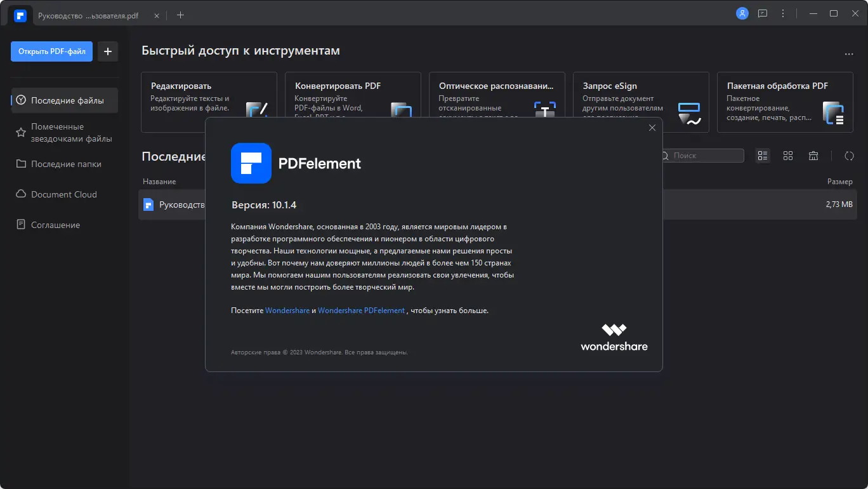
Task: Open the feedback message icon
Action: [x=763, y=13]
